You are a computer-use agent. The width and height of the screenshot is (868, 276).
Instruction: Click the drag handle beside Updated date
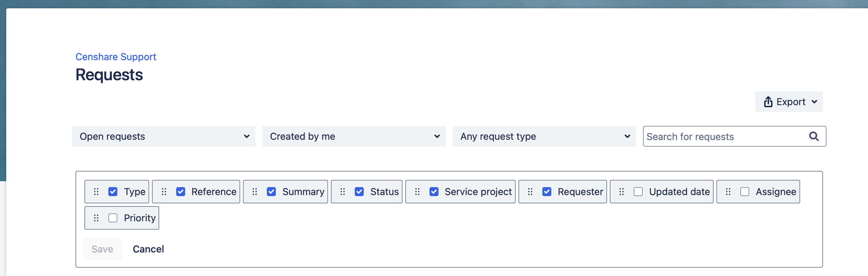point(622,192)
